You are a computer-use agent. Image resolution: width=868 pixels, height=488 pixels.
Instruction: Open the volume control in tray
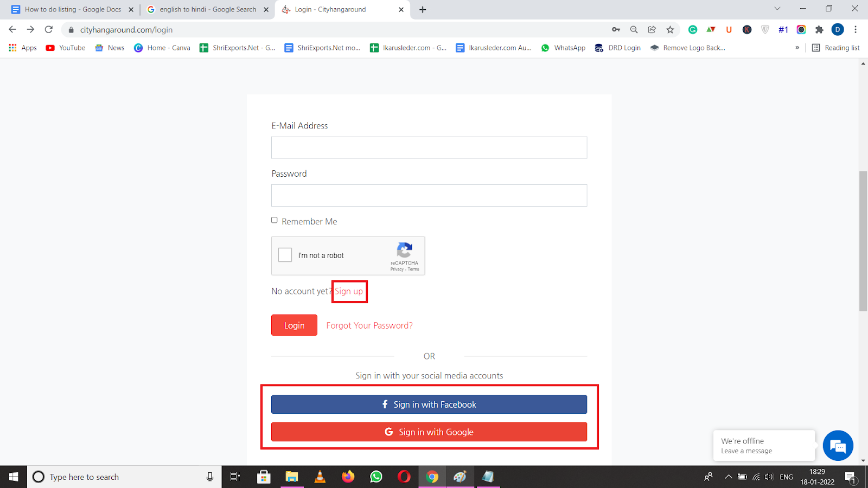click(769, 477)
